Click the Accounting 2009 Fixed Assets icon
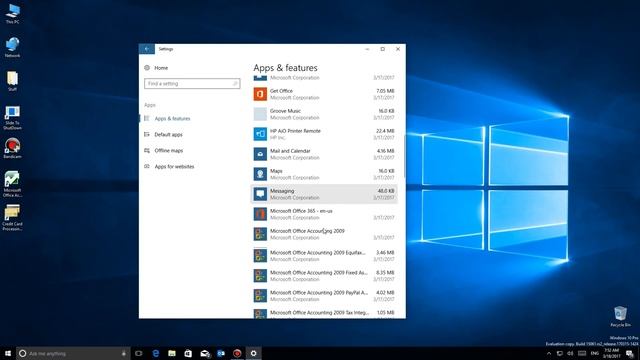Image resolution: width=640 pixels, height=360 pixels. coord(260,276)
